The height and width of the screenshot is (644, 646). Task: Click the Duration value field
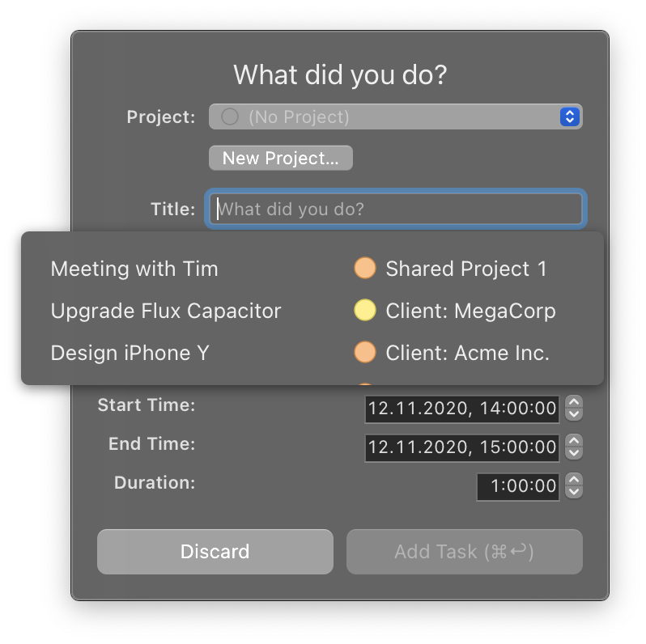pyautogui.click(x=517, y=486)
